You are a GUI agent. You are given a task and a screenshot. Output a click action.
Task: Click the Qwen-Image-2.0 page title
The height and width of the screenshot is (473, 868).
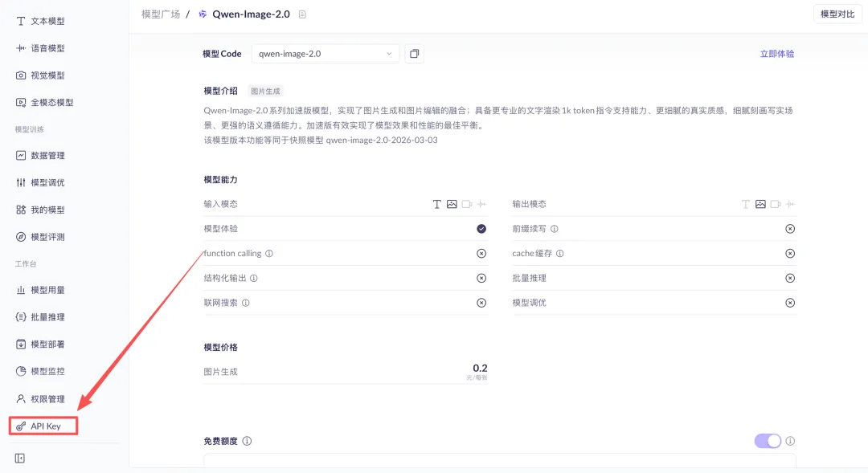(251, 14)
